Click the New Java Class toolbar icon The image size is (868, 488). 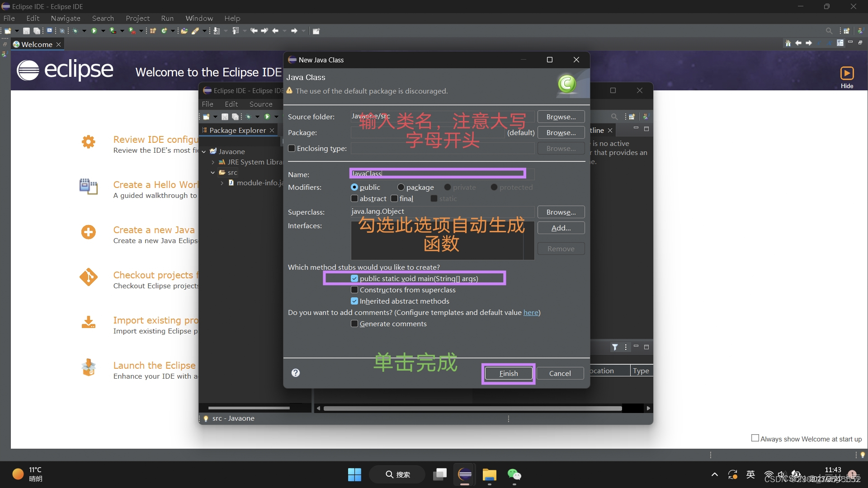(164, 31)
